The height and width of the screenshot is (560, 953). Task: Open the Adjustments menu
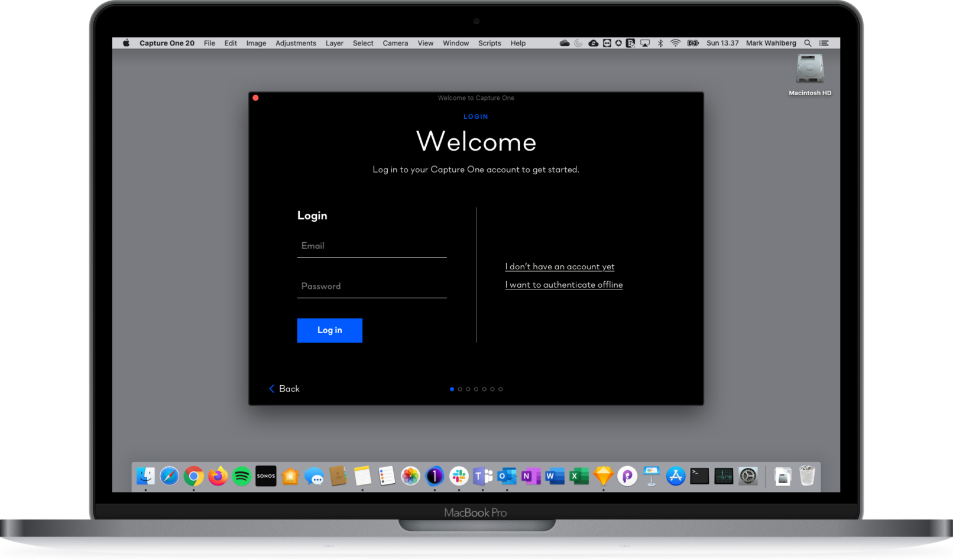tap(296, 43)
